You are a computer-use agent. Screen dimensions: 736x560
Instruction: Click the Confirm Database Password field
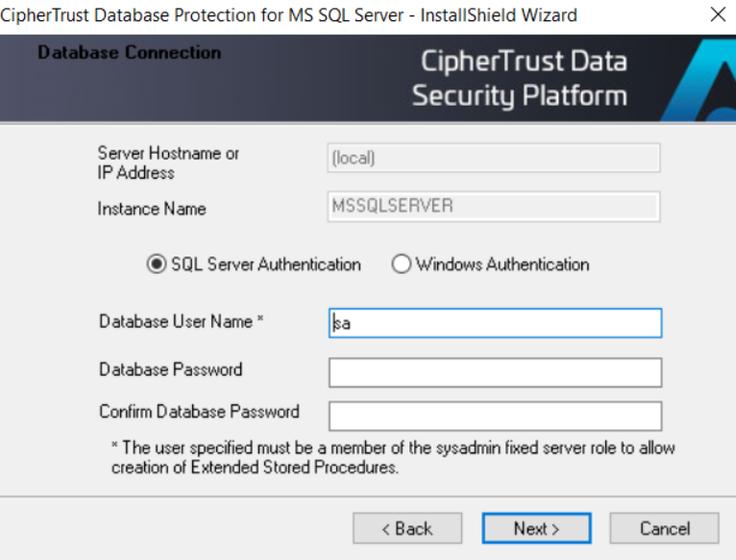(x=495, y=416)
